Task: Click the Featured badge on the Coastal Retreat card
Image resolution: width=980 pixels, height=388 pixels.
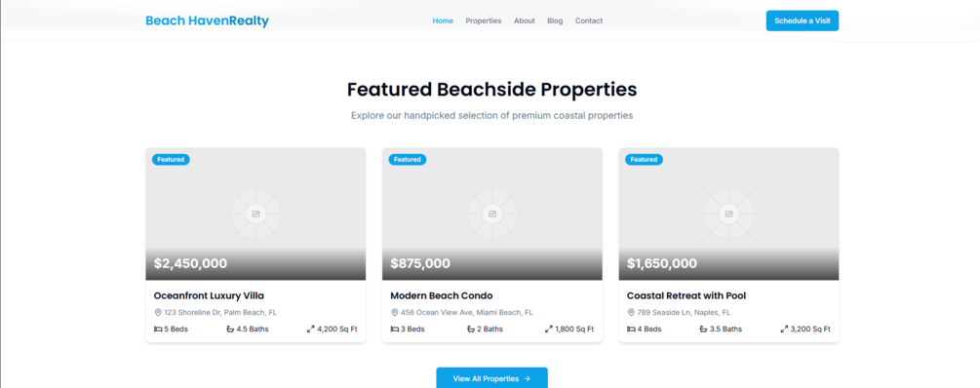Action: (x=644, y=159)
